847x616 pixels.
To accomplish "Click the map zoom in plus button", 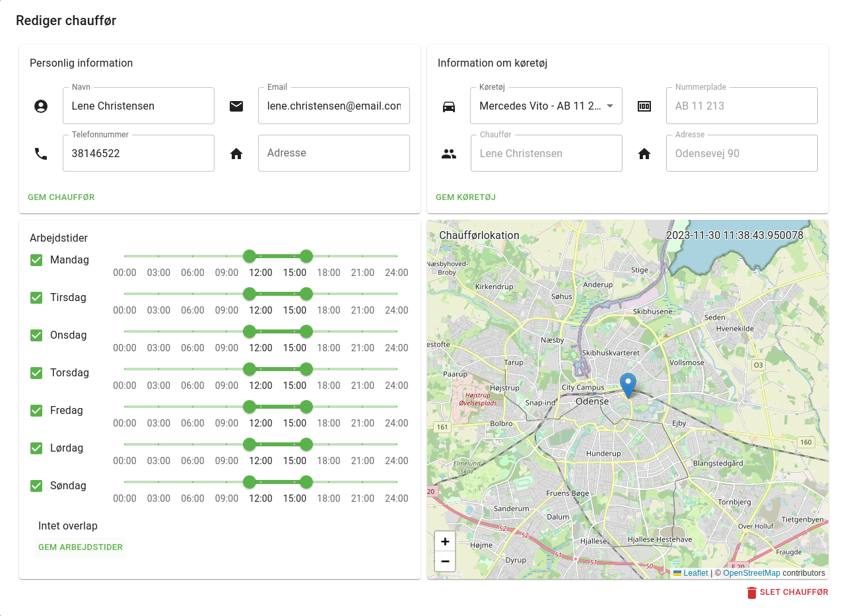I will tap(445, 541).
